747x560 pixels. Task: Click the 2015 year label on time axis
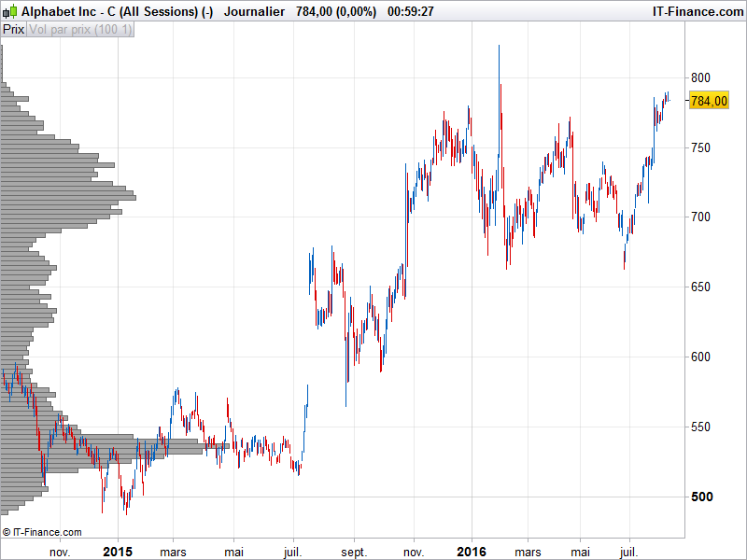[x=118, y=552]
